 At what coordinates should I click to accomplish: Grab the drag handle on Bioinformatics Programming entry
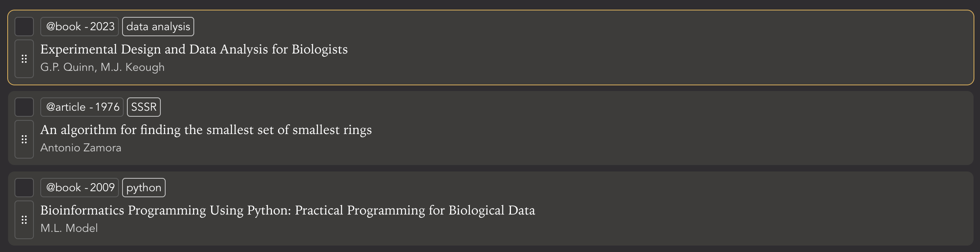tap(24, 219)
